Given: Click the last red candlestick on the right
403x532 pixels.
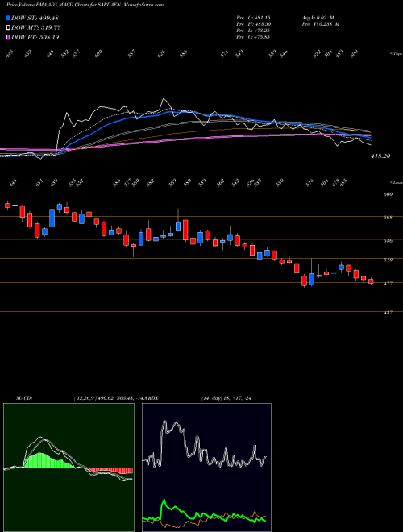Looking at the screenshot, I should point(371,281).
